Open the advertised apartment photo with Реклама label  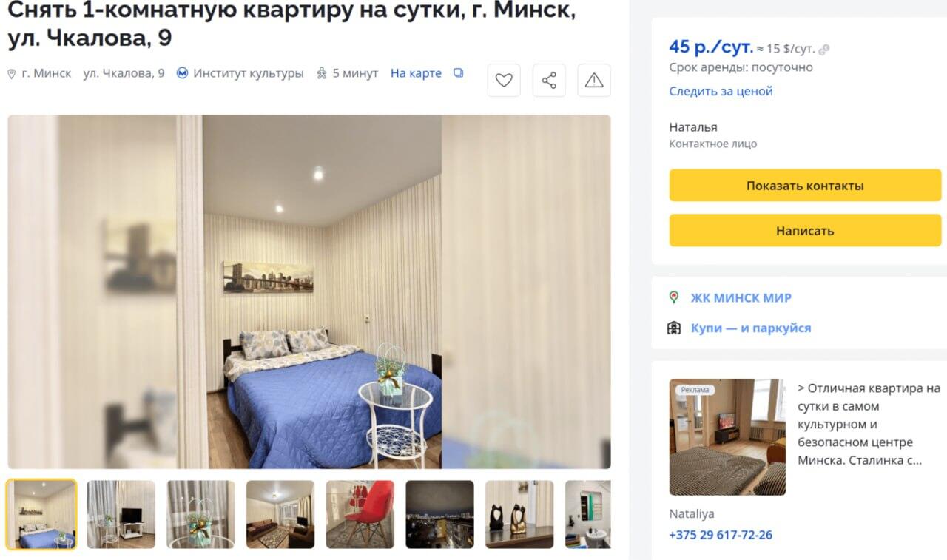pos(727,437)
